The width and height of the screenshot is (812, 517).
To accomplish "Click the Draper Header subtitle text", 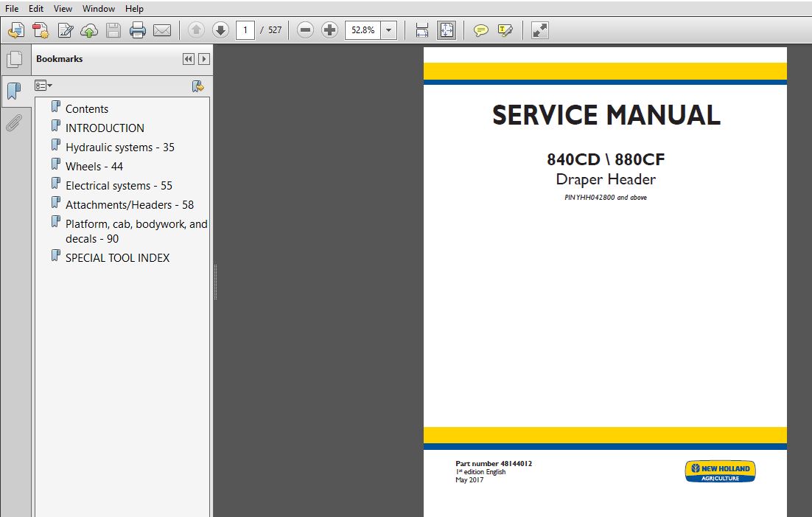I will 606,179.
